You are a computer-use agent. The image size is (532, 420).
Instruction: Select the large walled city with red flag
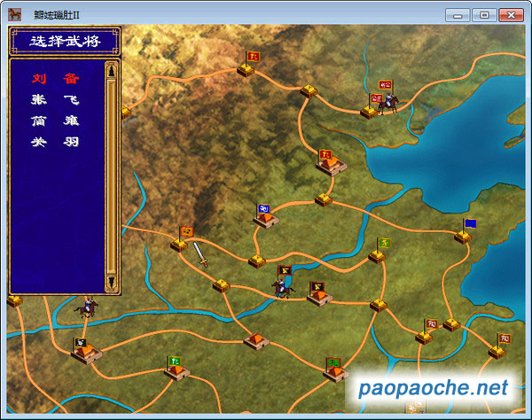[x=330, y=162]
